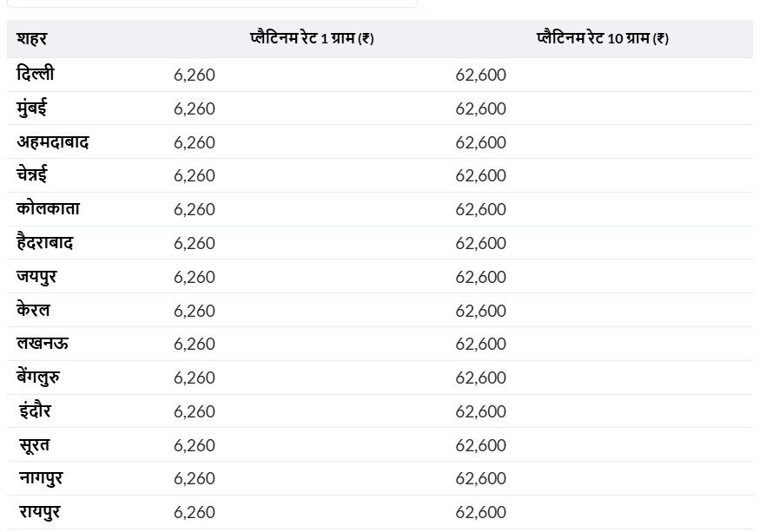The width and height of the screenshot is (772, 532).
Task: Click the रायपुर city cell
Action: coord(40,512)
